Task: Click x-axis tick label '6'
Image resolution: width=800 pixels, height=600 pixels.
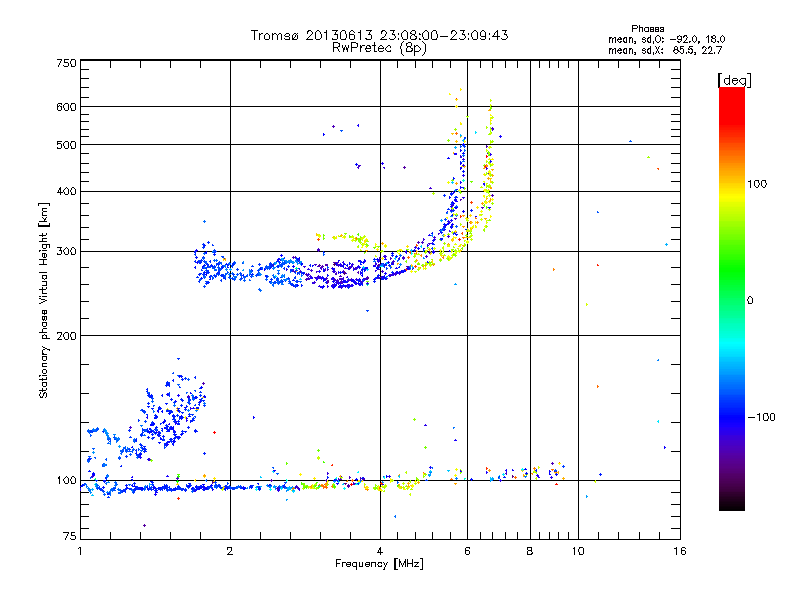Action: coord(467,551)
